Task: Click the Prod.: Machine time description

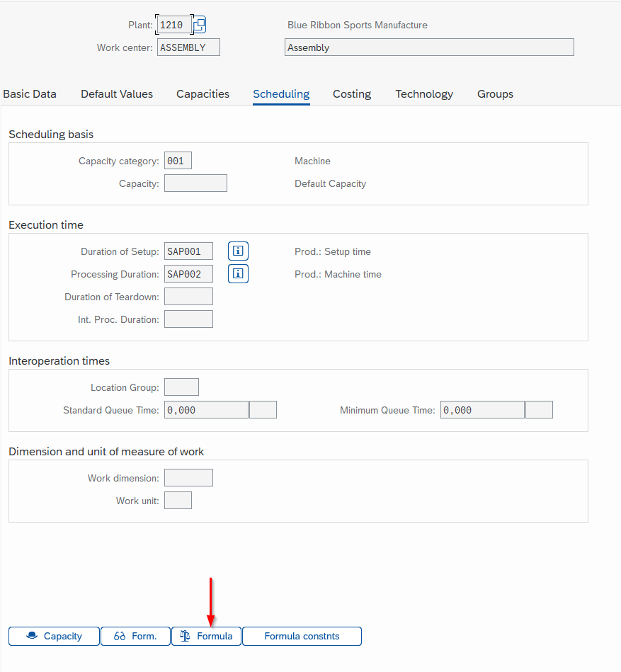Action: point(338,274)
